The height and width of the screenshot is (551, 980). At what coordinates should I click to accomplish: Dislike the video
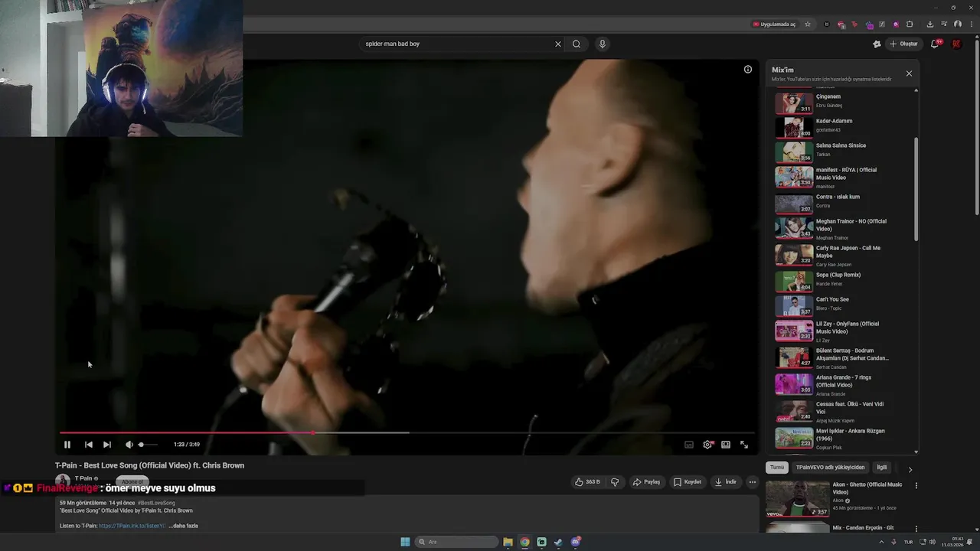pyautogui.click(x=615, y=482)
